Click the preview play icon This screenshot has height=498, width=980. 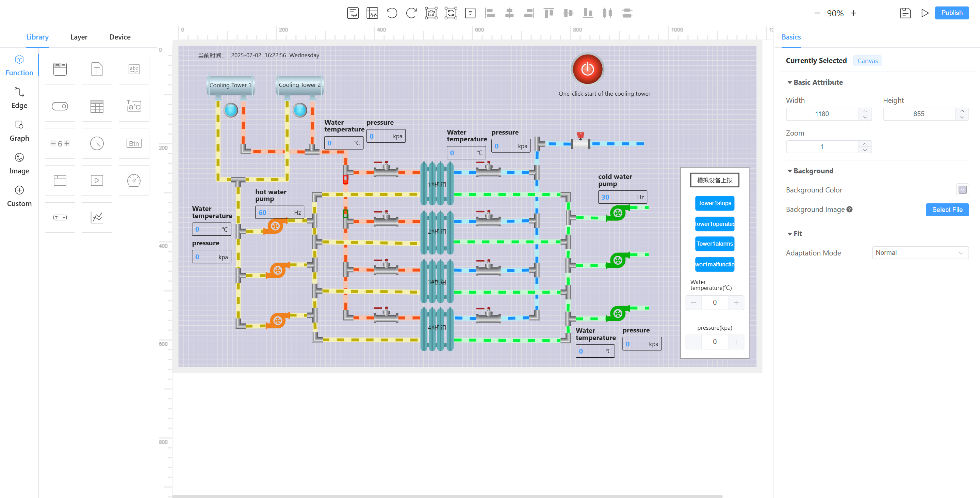(x=925, y=13)
